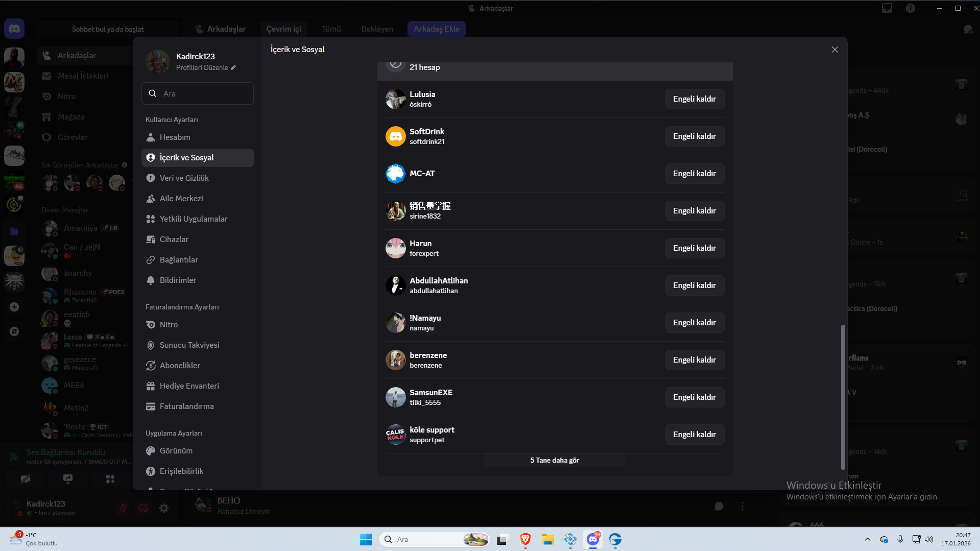
Task: Open Görevler in Discord sidebar
Action: [x=85, y=137]
